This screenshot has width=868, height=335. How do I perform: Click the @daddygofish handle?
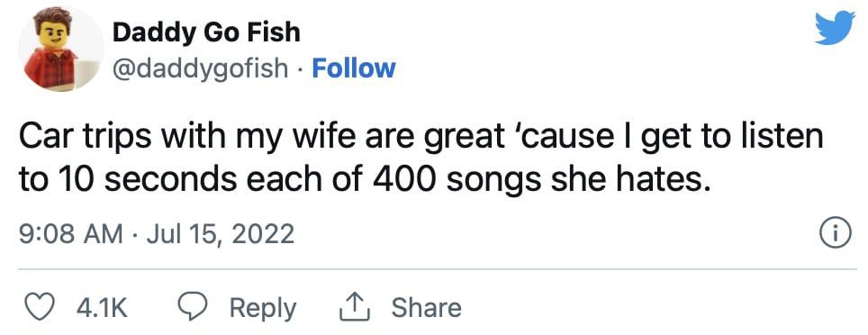tap(201, 69)
